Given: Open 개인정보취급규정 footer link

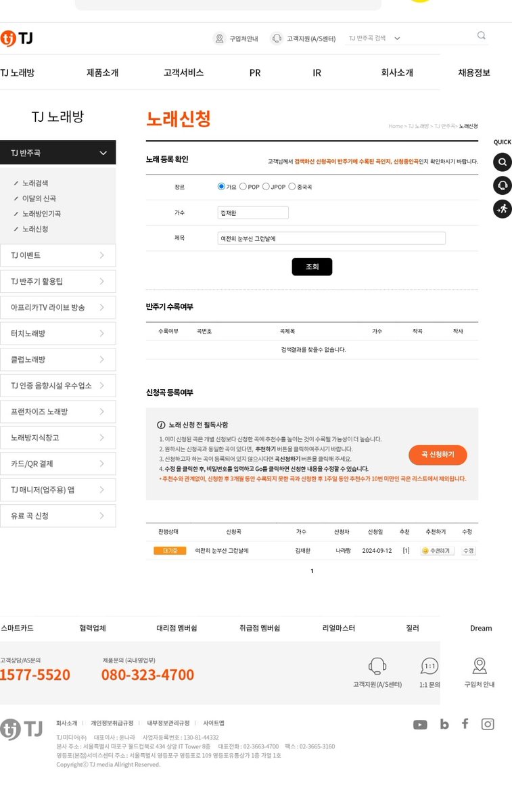Looking at the screenshot, I should click(112, 723).
